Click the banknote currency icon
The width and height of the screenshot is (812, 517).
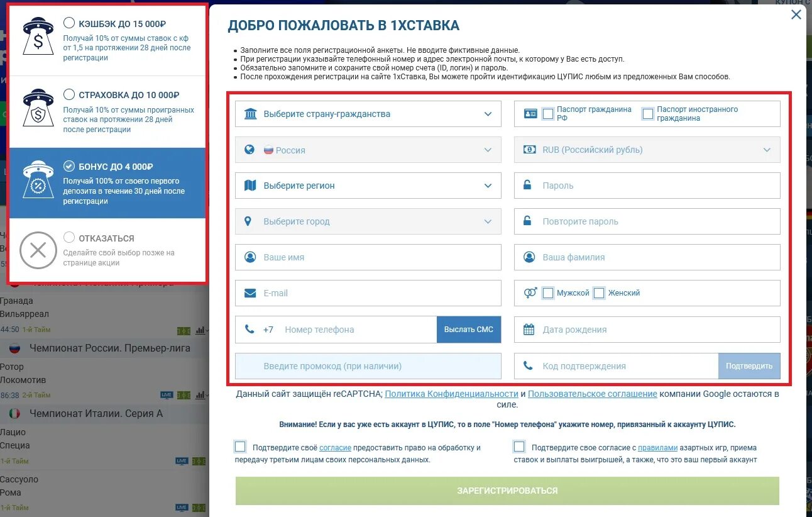tap(530, 150)
